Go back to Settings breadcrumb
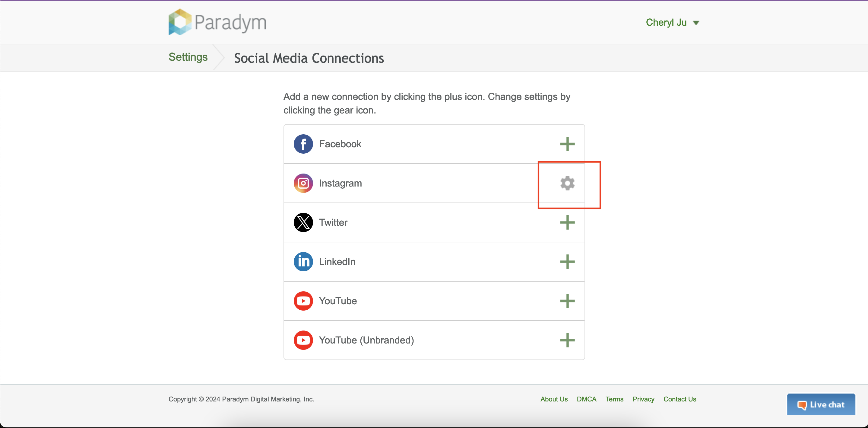The image size is (868, 428). 188,57
